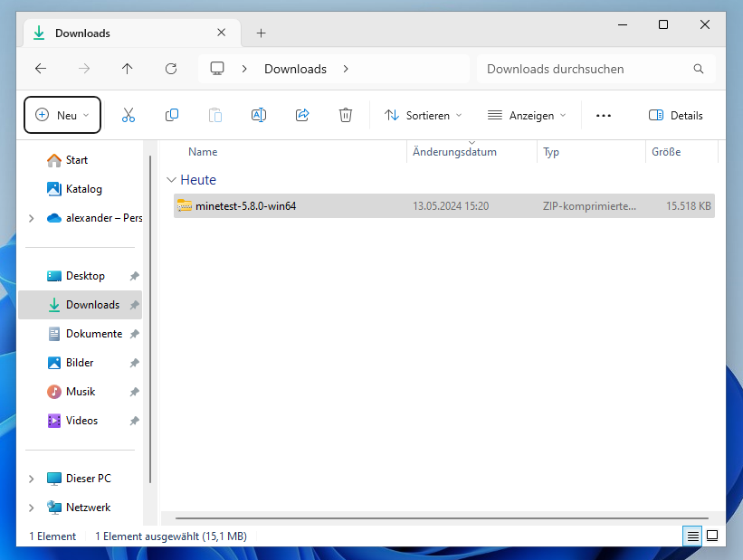Collapse the Heute group
Screen dimensions: 743x560
171,179
